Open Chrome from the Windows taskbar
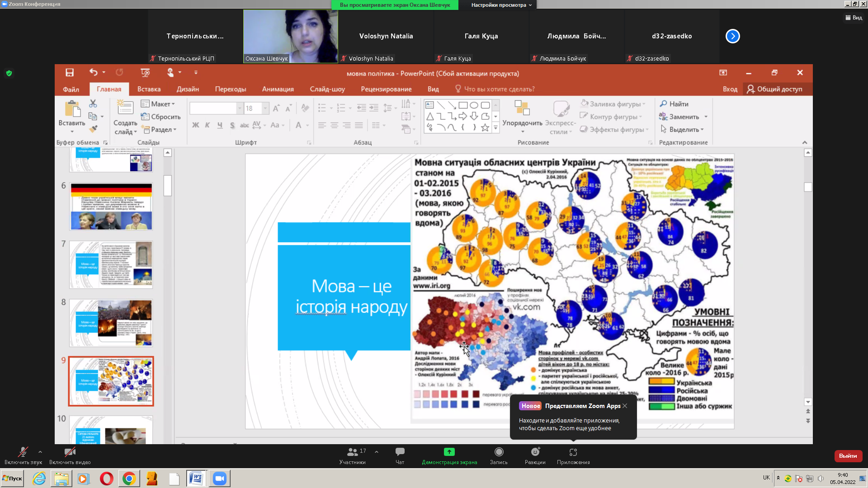 (129, 479)
